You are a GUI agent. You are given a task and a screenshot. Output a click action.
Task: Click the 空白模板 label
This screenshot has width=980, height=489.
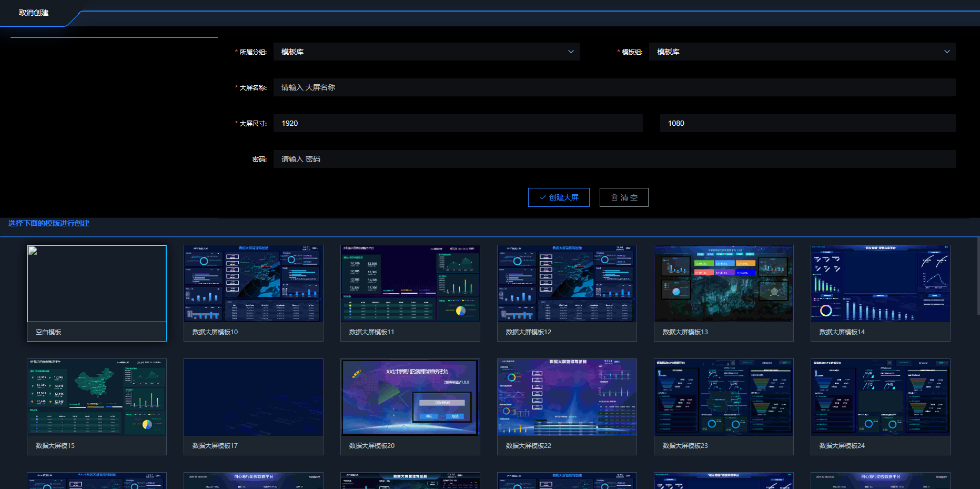coord(48,332)
